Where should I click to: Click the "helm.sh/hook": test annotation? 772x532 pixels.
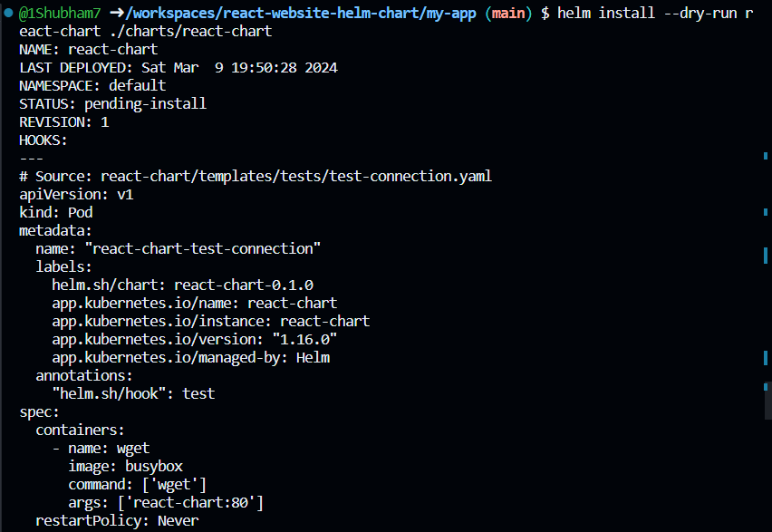[x=133, y=393]
